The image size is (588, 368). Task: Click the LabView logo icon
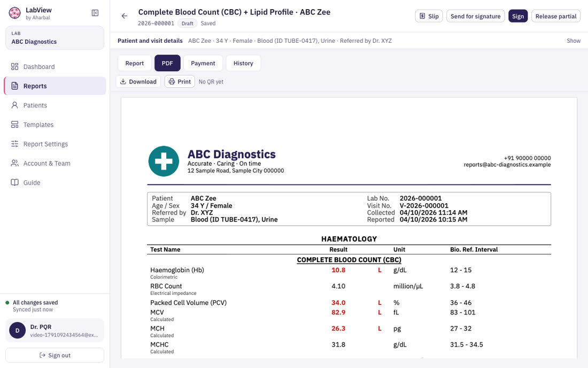(x=14, y=13)
